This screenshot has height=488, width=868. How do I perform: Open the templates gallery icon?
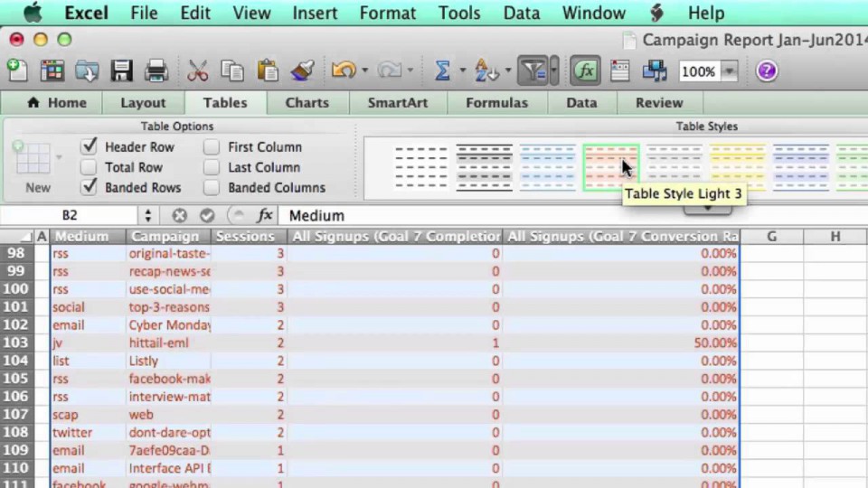pos(52,70)
